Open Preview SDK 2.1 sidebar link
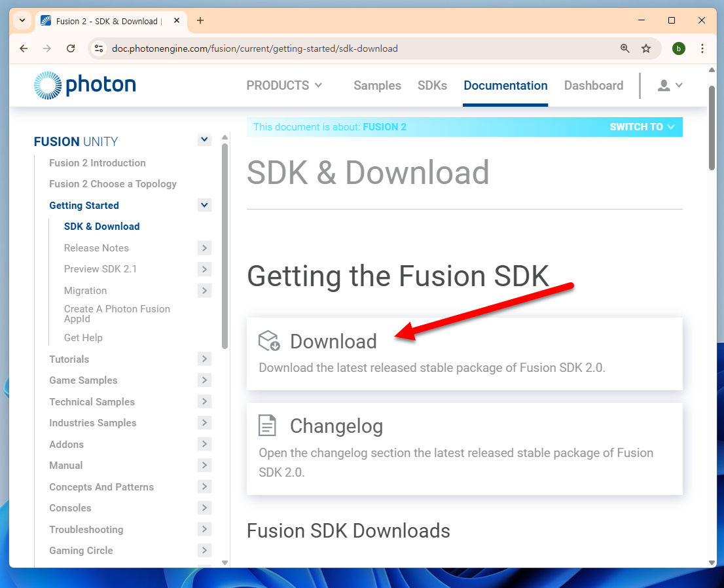Viewport: 724px width, 588px height. [x=100, y=269]
